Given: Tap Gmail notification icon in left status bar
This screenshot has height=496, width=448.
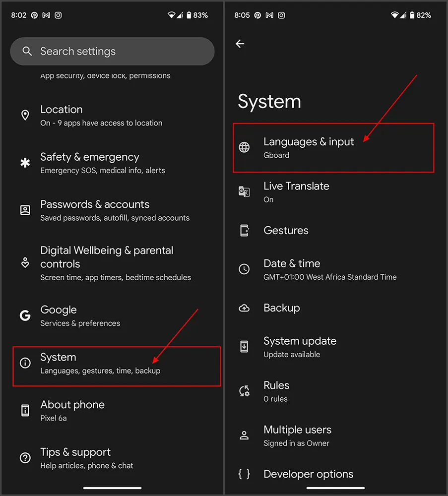Looking at the screenshot, I should pos(46,15).
